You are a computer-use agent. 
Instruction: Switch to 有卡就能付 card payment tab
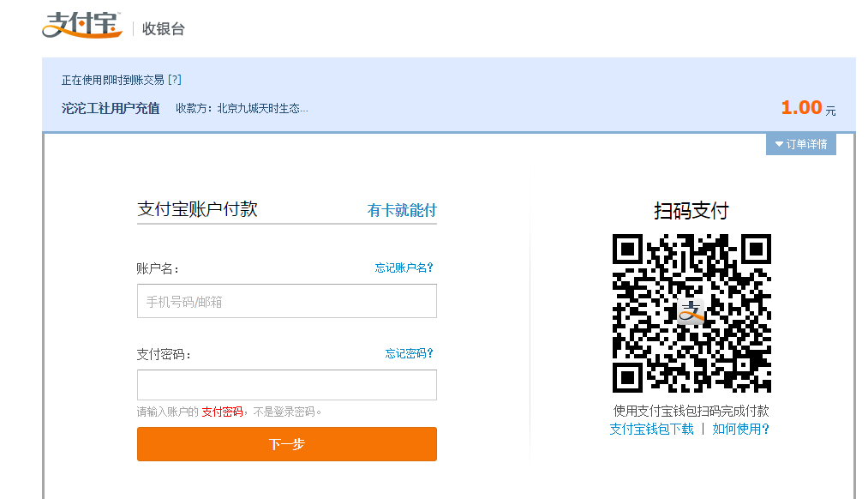[x=402, y=210]
